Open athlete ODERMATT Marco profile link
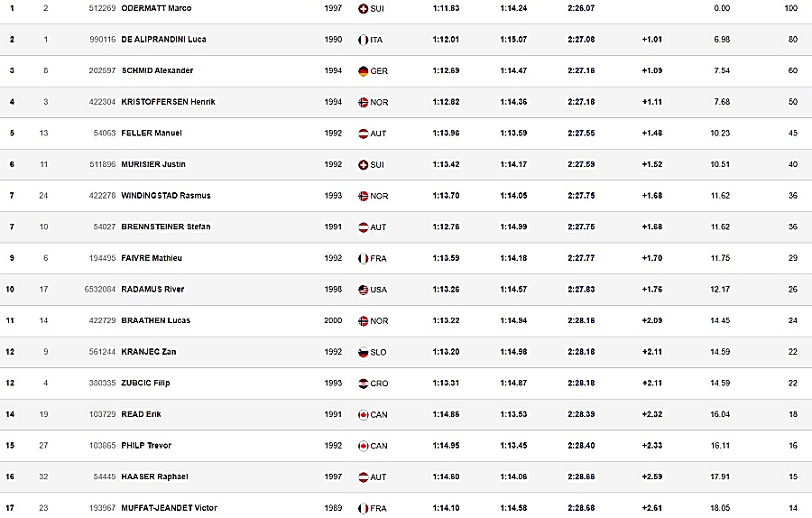This screenshot has height=518, width=812. coord(156,8)
